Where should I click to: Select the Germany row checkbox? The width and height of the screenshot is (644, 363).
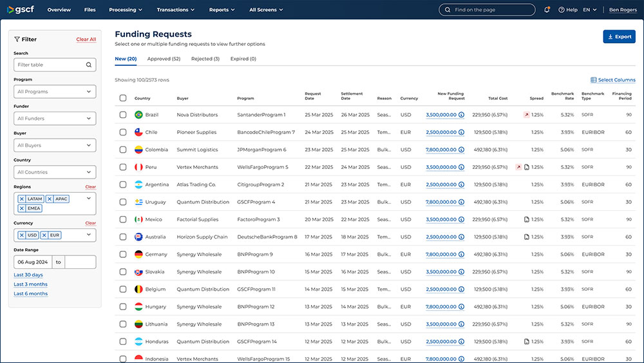(123, 254)
